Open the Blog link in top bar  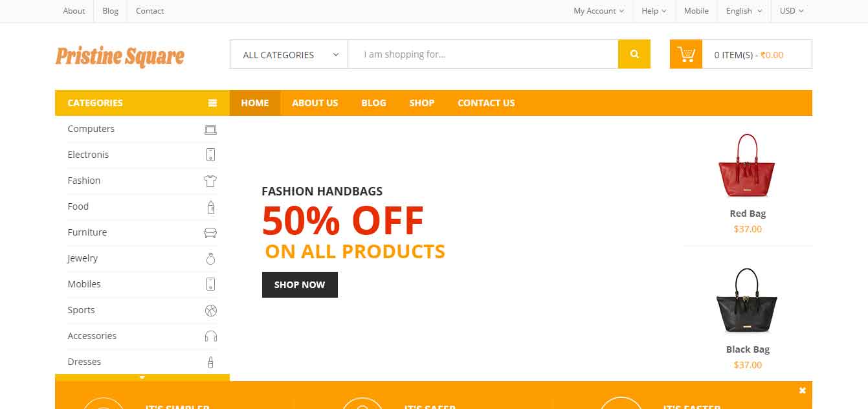click(x=111, y=11)
